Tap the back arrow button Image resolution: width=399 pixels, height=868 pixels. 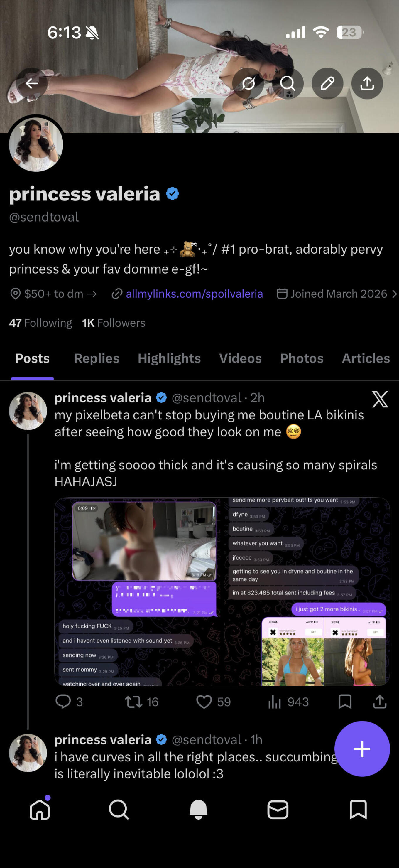pyautogui.click(x=32, y=83)
